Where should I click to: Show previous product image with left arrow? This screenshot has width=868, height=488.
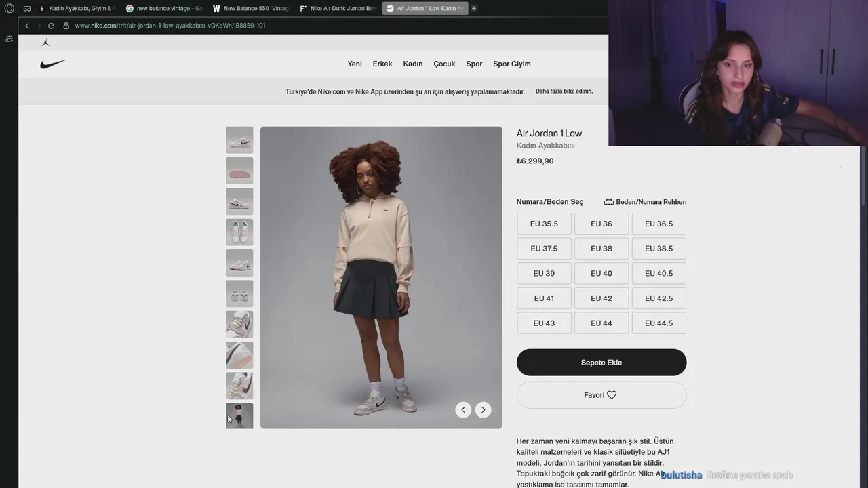[463, 409]
